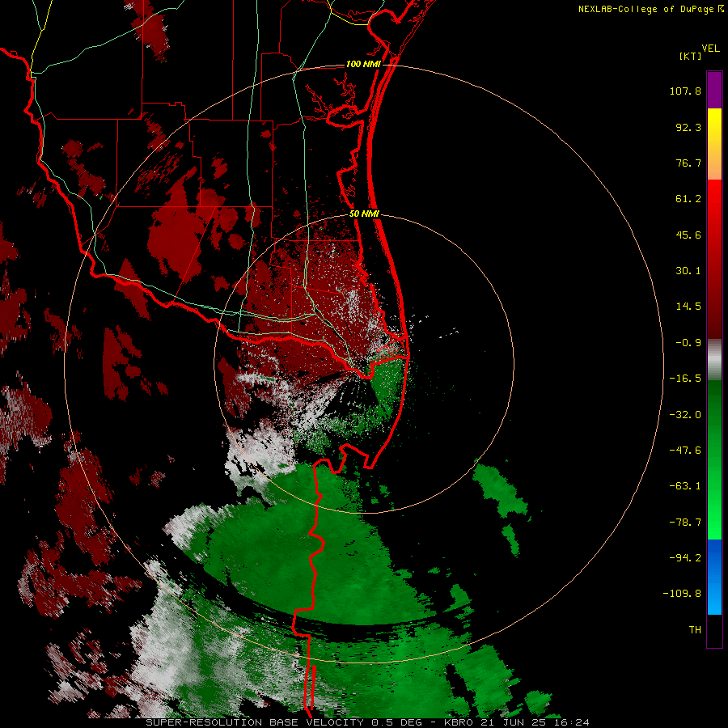Click the 107.8 legend value
Viewport: 728px width, 728px height.
[685, 91]
